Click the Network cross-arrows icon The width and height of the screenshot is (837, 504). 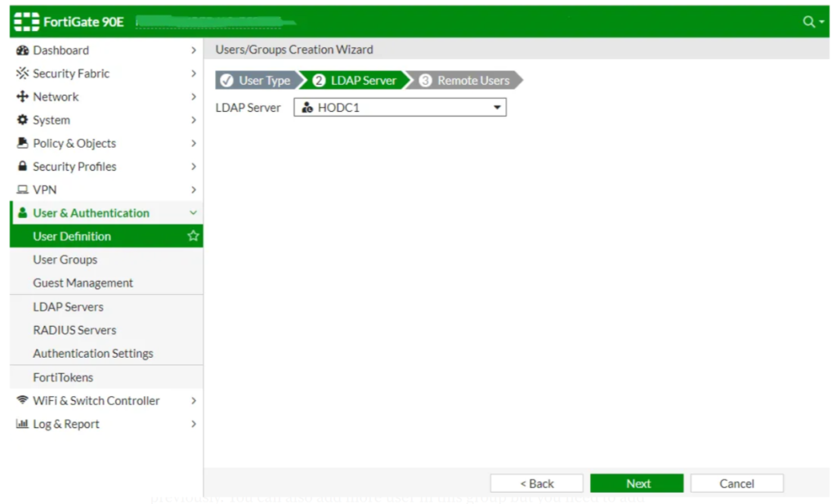pyautogui.click(x=22, y=96)
